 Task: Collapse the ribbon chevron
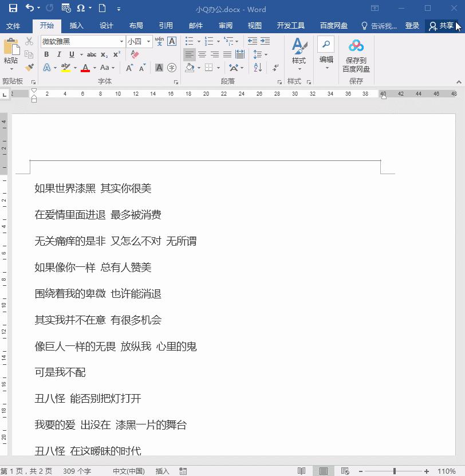pyautogui.click(x=459, y=82)
